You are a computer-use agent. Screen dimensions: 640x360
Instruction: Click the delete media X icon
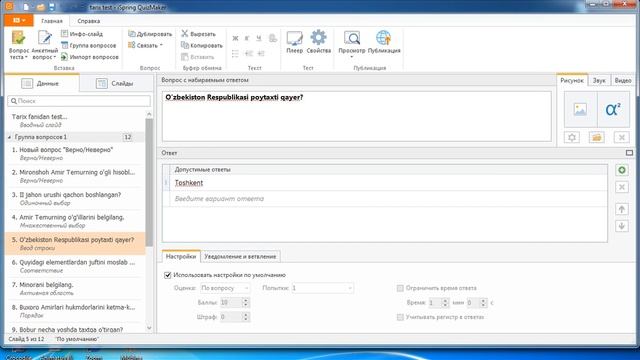tap(622, 138)
